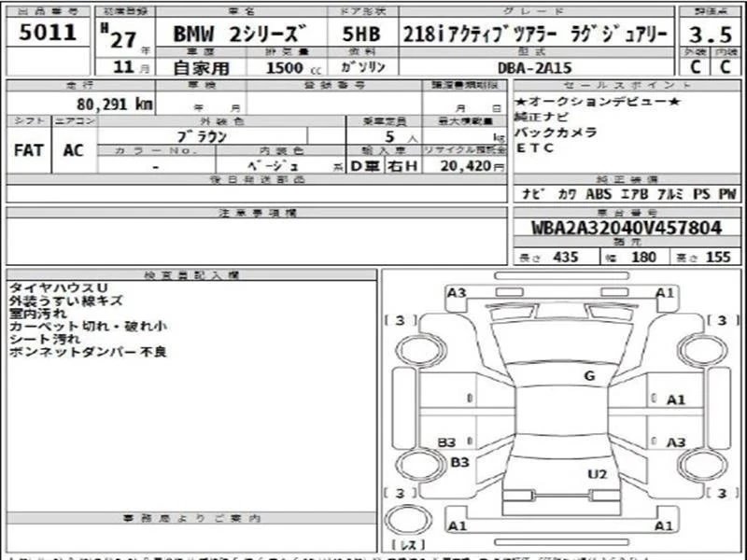Select the width dimension 180

coord(643,258)
